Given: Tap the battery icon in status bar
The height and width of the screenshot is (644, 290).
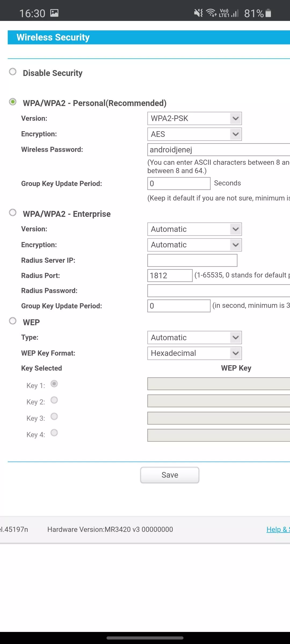Looking at the screenshot, I should click(268, 13).
